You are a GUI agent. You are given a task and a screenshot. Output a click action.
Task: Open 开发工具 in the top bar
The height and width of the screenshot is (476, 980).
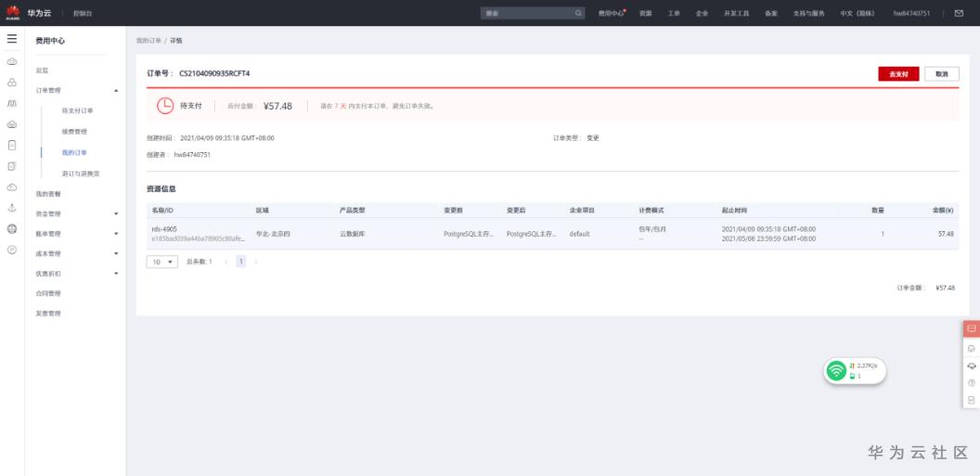click(736, 13)
